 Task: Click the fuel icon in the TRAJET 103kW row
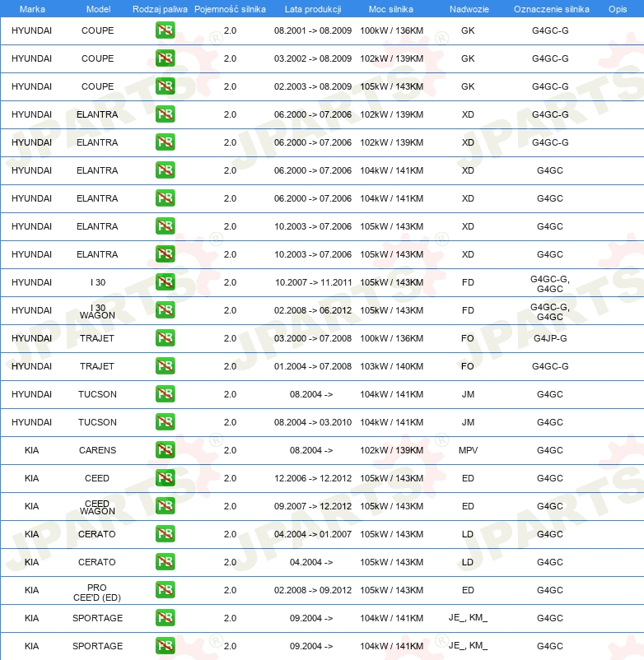click(165, 366)
